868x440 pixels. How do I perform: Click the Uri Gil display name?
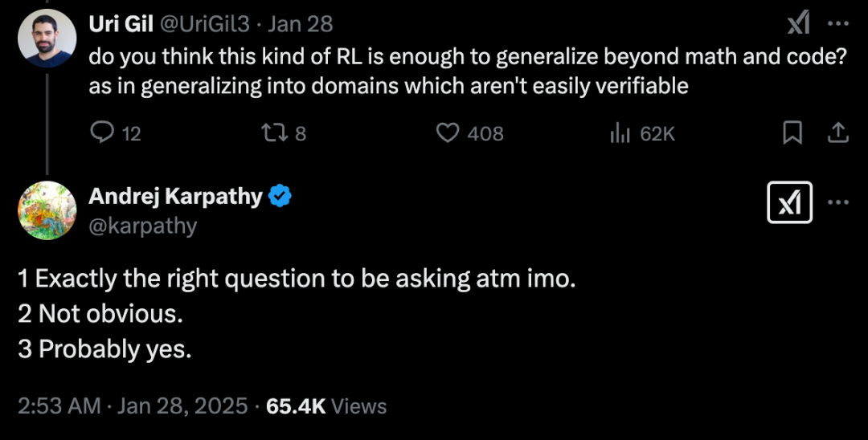(x=121, y=24)
